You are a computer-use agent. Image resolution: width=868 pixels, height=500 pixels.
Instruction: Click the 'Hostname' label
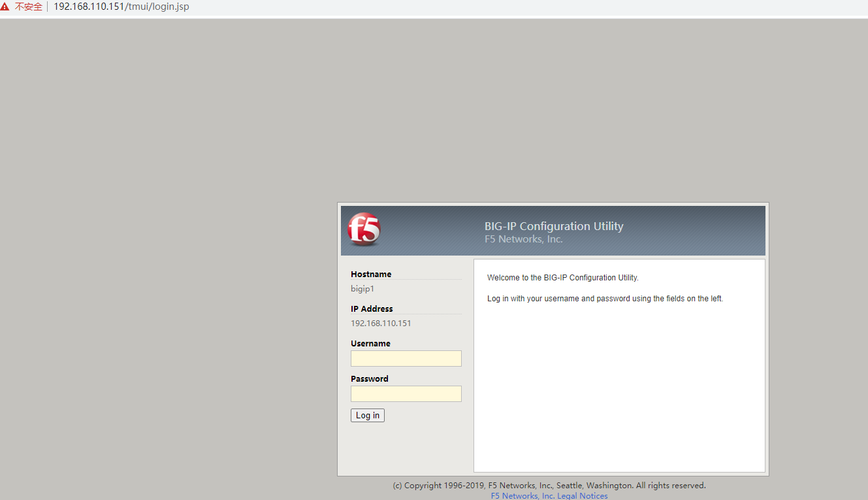coord(371,275)
